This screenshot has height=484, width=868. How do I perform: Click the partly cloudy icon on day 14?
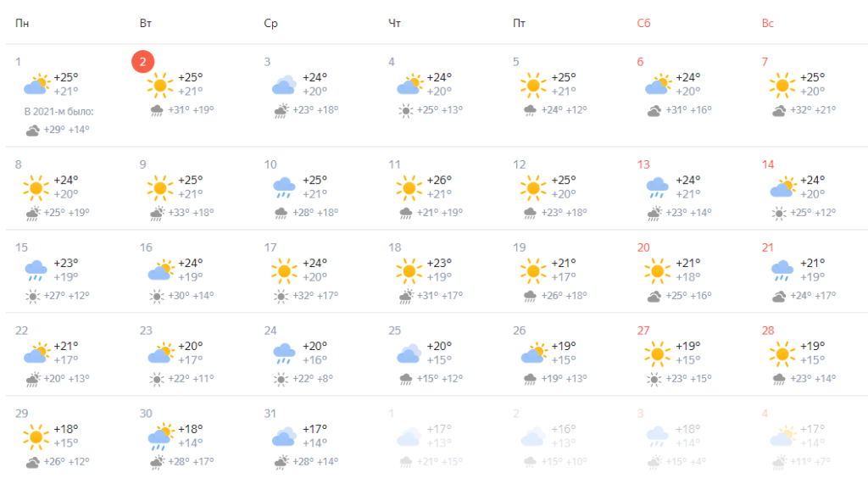point(782,187)
